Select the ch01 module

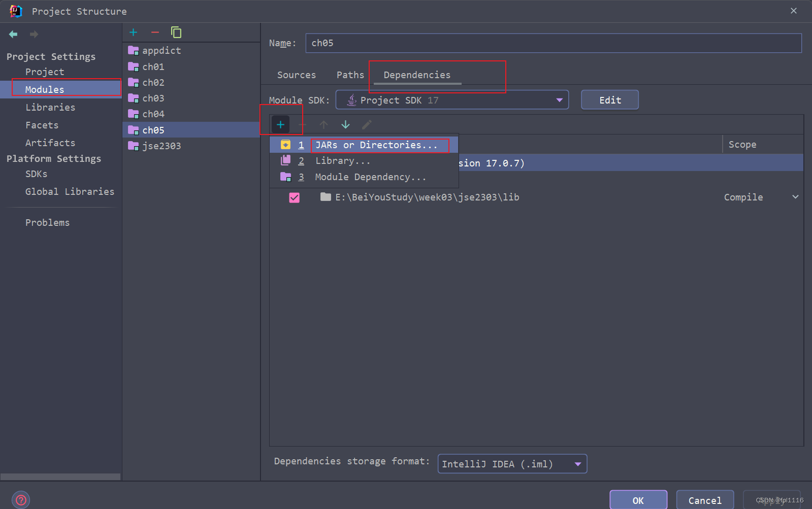click(x=191, y=66)
